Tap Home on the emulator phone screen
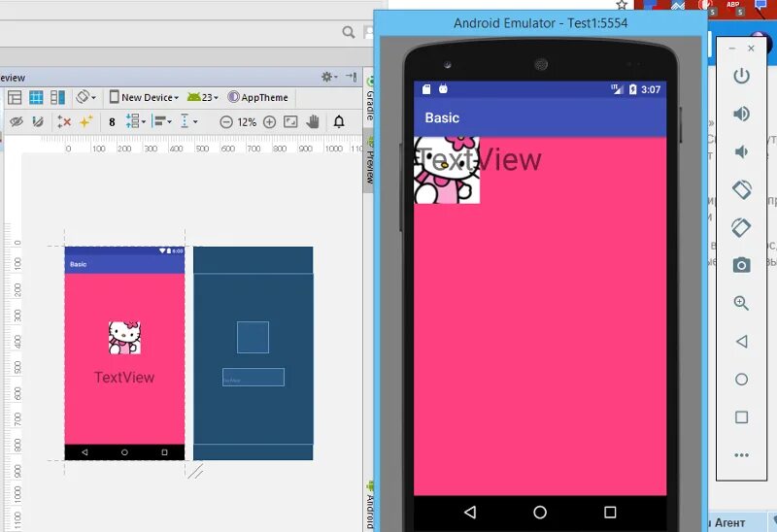777x532 pixels. click(x=540, y=512)
